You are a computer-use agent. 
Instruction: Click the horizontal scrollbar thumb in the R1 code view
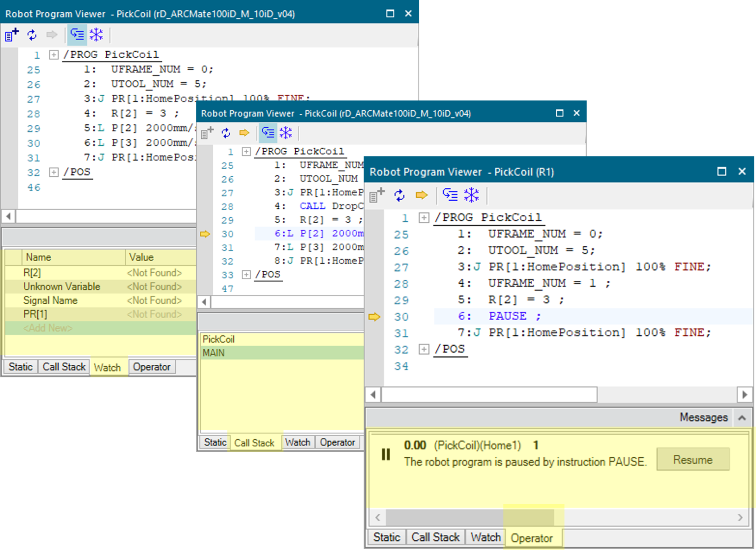pyautogui.click(x=489, y=395)
